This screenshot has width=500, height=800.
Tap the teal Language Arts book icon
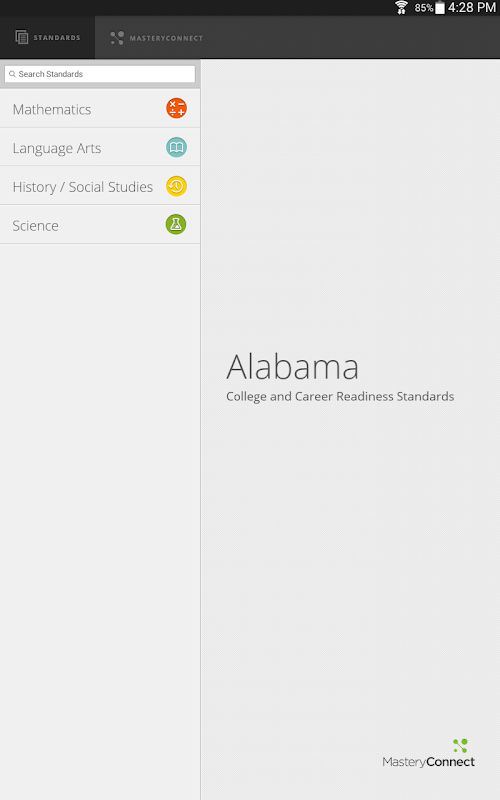coord(176,147)
